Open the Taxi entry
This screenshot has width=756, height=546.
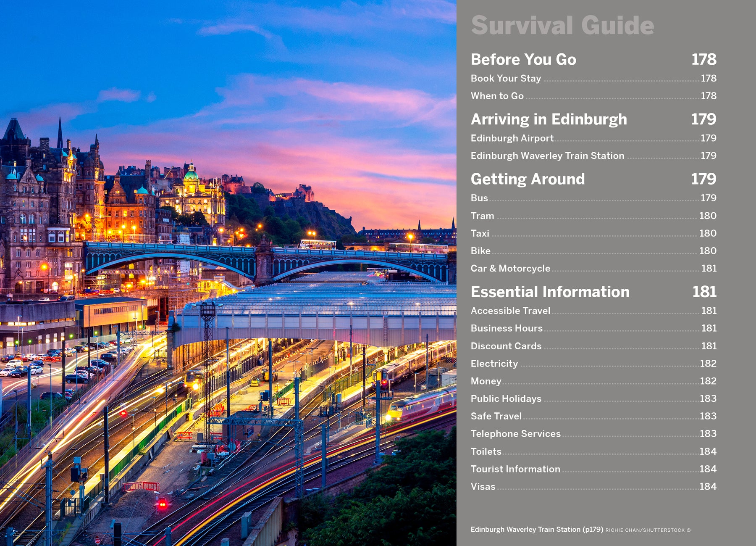[x=593, y=233]
